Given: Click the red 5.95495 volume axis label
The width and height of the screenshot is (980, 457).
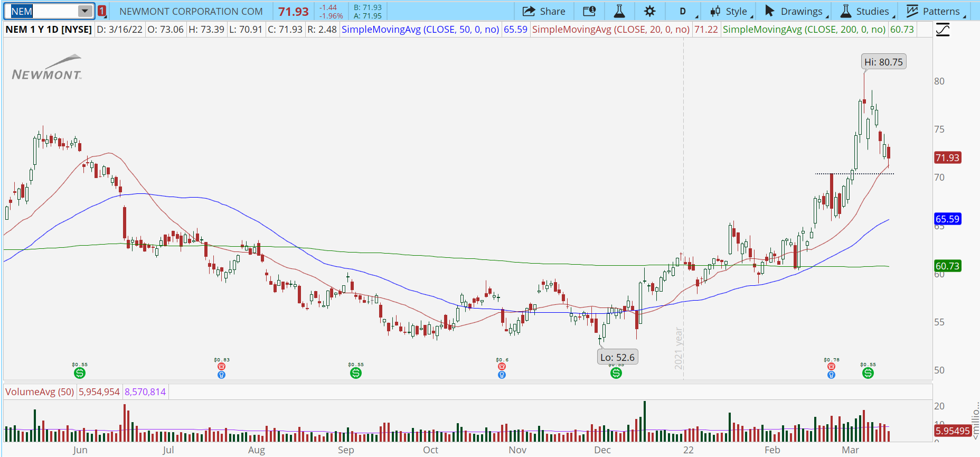Looking at the screenshot, I should pyautogui.click(x=953, y=431).
